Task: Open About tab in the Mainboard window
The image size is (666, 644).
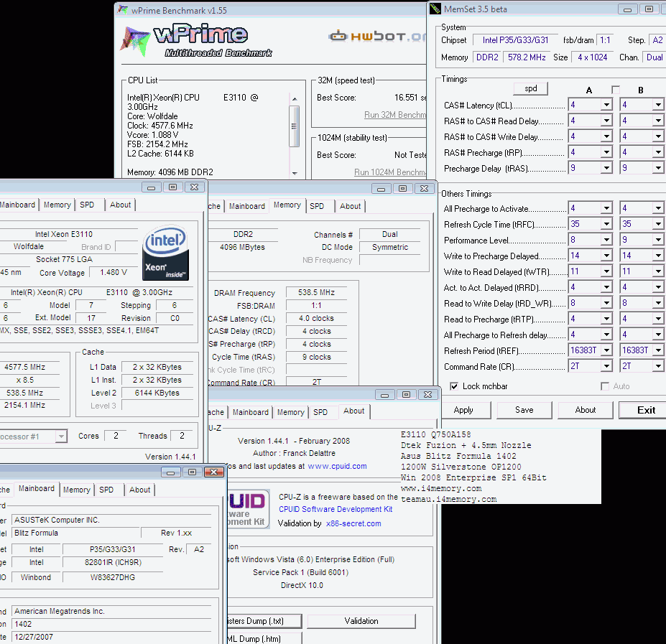Action: (140, 490)
